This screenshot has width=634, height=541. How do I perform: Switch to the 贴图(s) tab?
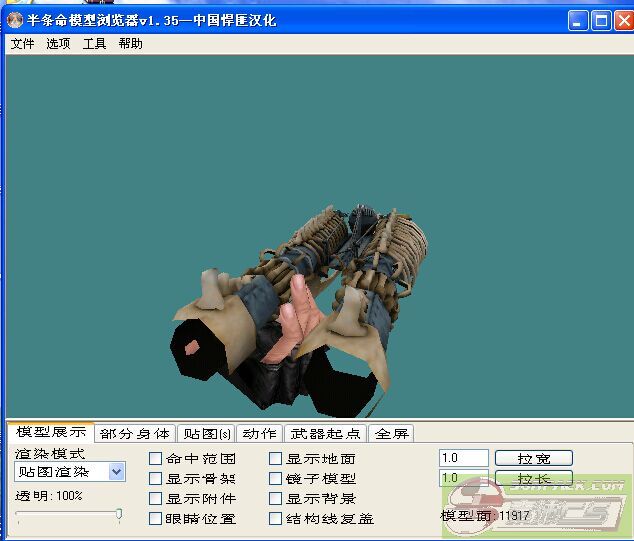point(205,434)
